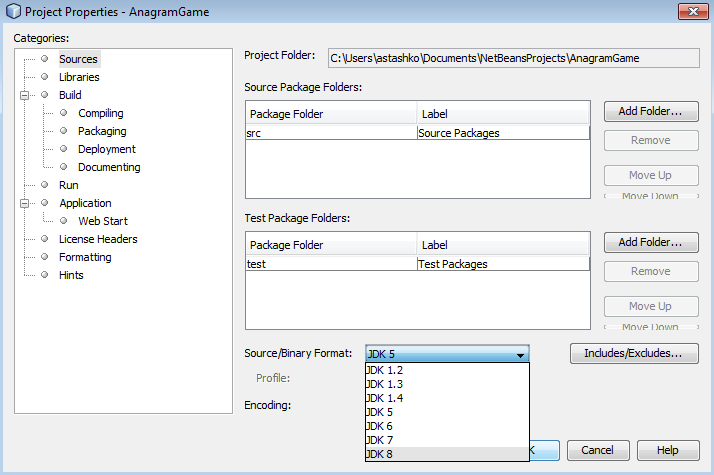Add Folder to Source Package Folders
Viewport: 714px width, 475px height.
[x=650, y=111]
